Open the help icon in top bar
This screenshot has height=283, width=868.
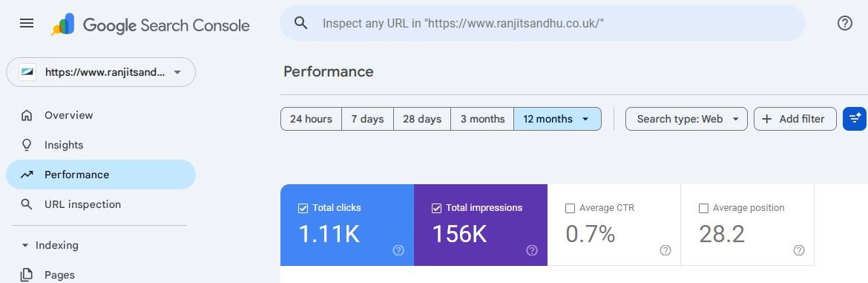pyautogui.click(x=845, y=23)
